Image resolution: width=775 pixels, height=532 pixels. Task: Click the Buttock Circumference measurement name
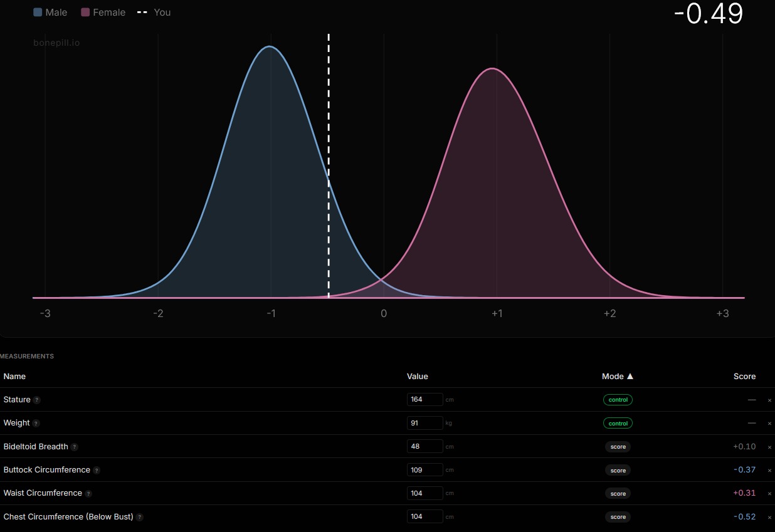pyautogui.click(x=47, y=470)
